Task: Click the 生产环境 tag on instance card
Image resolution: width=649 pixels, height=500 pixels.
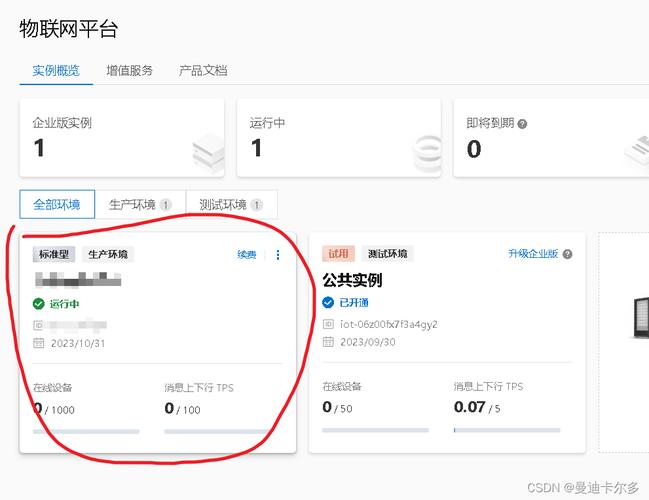Action: 108,254
